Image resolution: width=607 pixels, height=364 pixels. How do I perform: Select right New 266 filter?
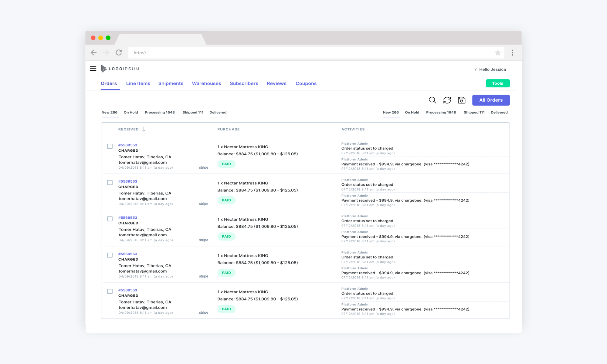pyautogui.click(x=391, y=113)
